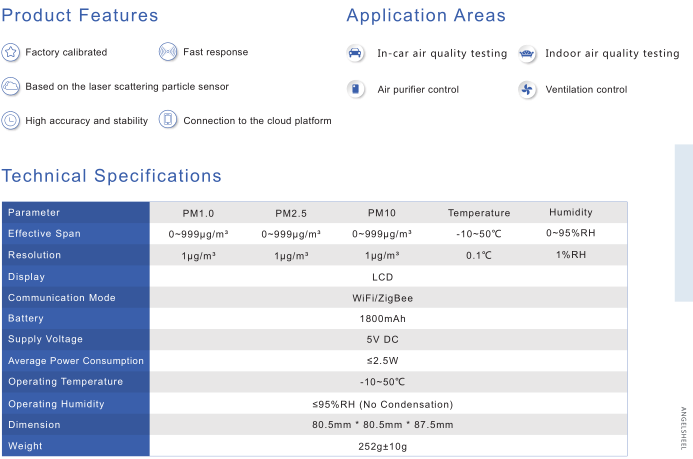Click the phone icon beside cloud platform connection

168,120
